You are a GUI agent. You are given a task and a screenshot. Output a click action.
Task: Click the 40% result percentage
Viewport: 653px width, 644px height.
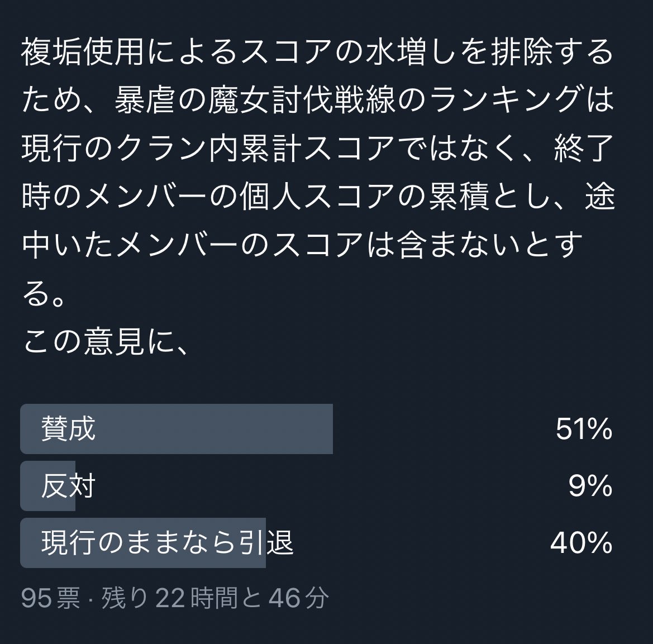click(x=581, y=543)
